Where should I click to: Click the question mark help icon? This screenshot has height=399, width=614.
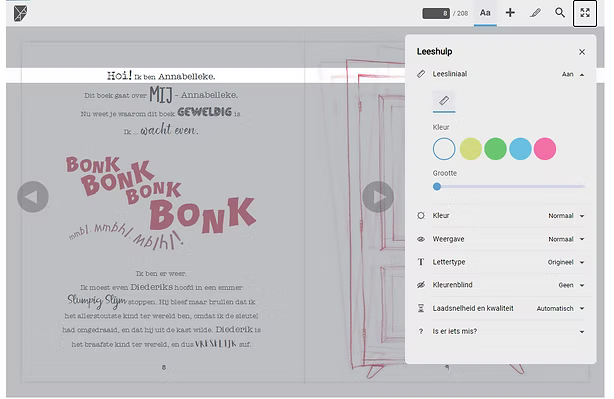click(421, 332)
